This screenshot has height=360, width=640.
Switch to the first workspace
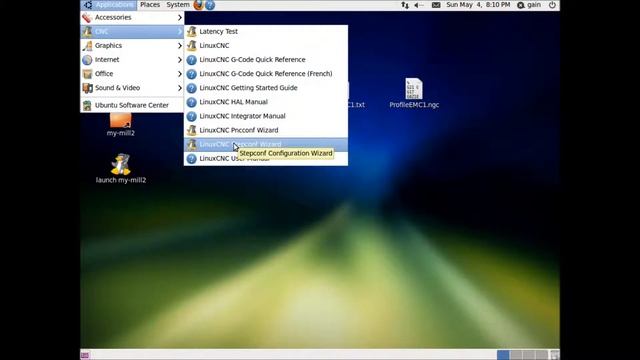click(503, 355)
